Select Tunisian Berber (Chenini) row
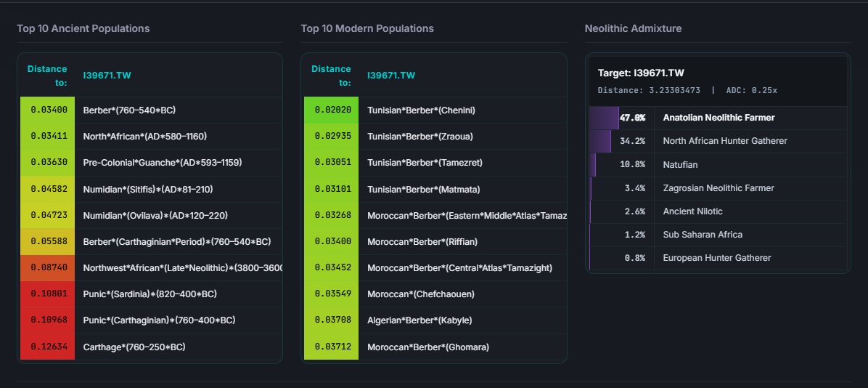Screen dimensions: 868x388 (x=435, y=110)
